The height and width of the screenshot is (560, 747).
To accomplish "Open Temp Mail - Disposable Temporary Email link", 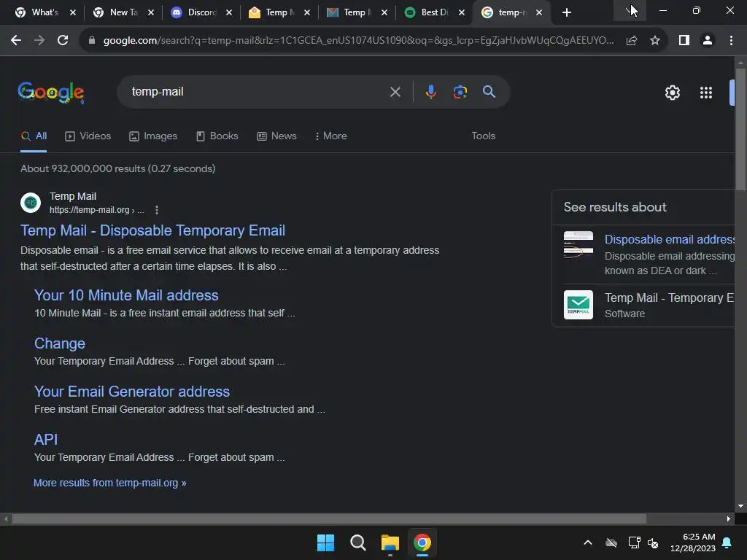I will coord(152,230).
